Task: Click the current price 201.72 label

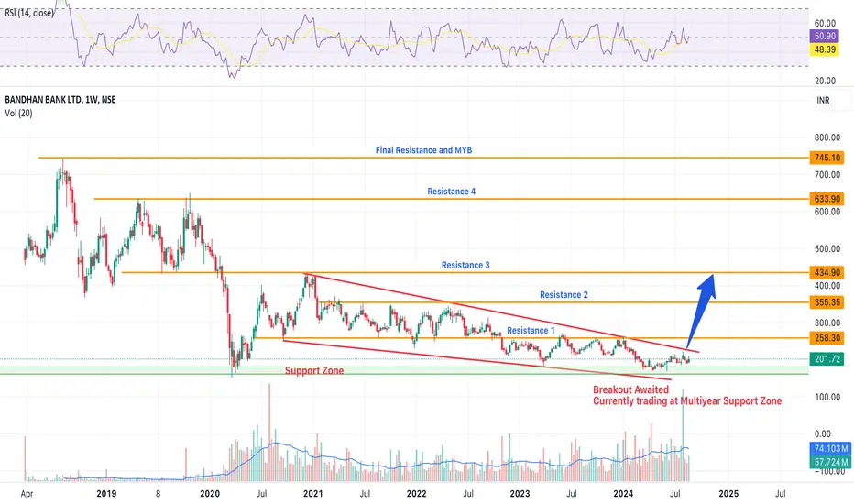Action: tap(827, 359)
